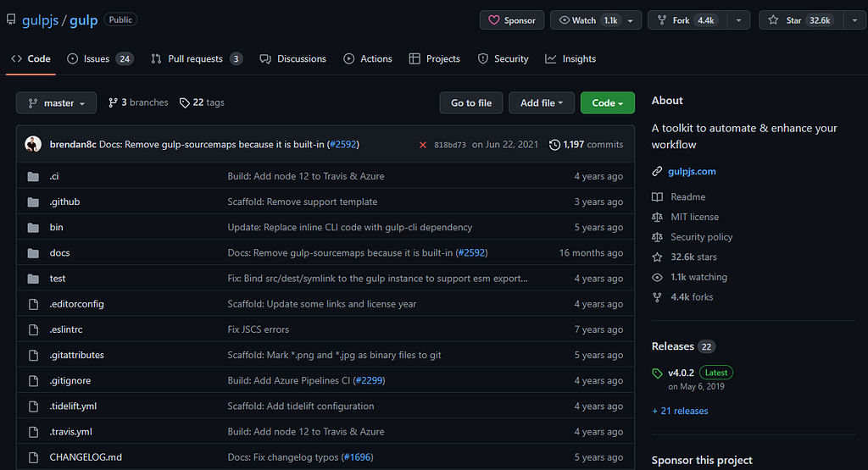This screenshot has width=868, height=470.
Task: Open #2592 link in latest commit header
Action: pyautogui.click(x=343, y=144)
